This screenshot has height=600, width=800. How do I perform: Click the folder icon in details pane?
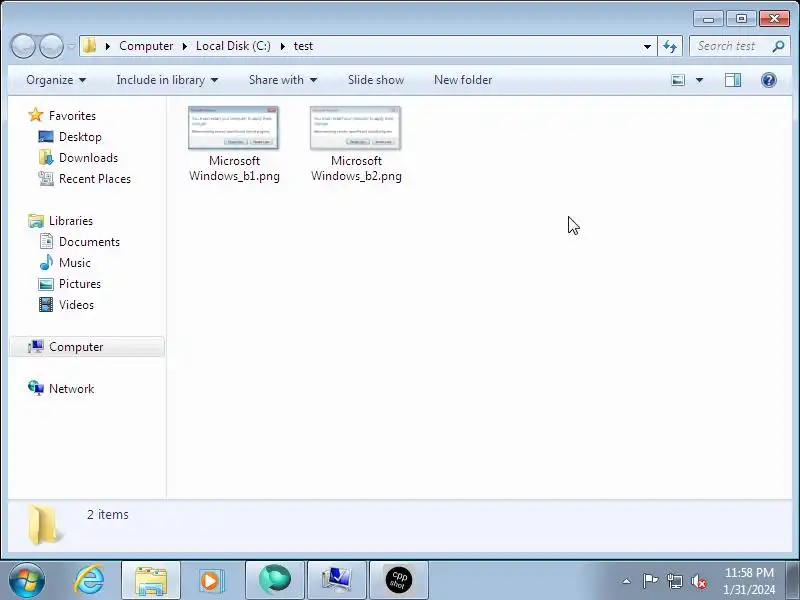pos(44,524)
